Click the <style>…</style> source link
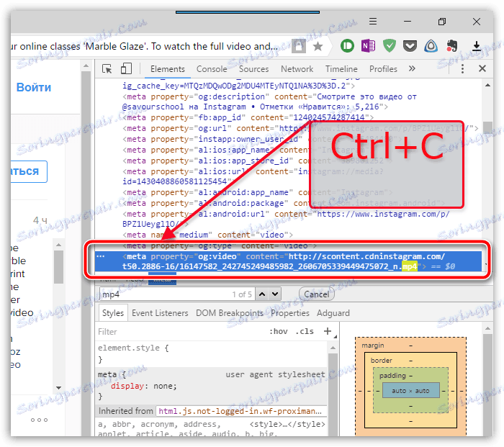Screen dimensions: 504x447 (x=287, y=424)
